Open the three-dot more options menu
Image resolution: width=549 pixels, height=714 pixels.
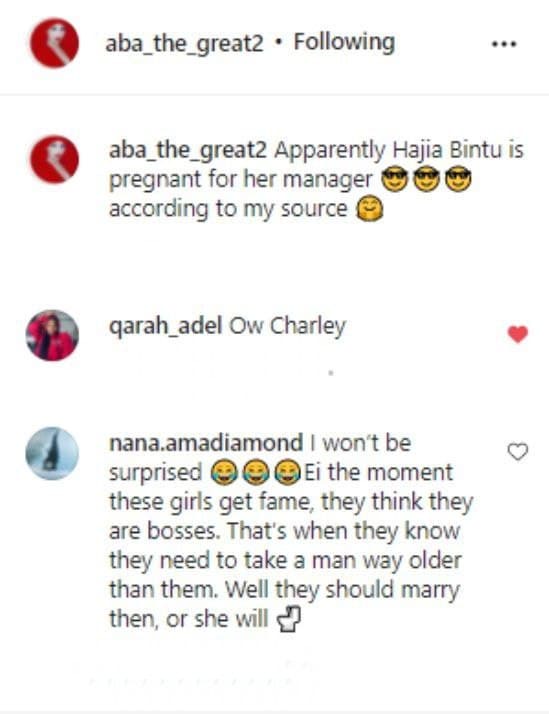coord(504,44)
